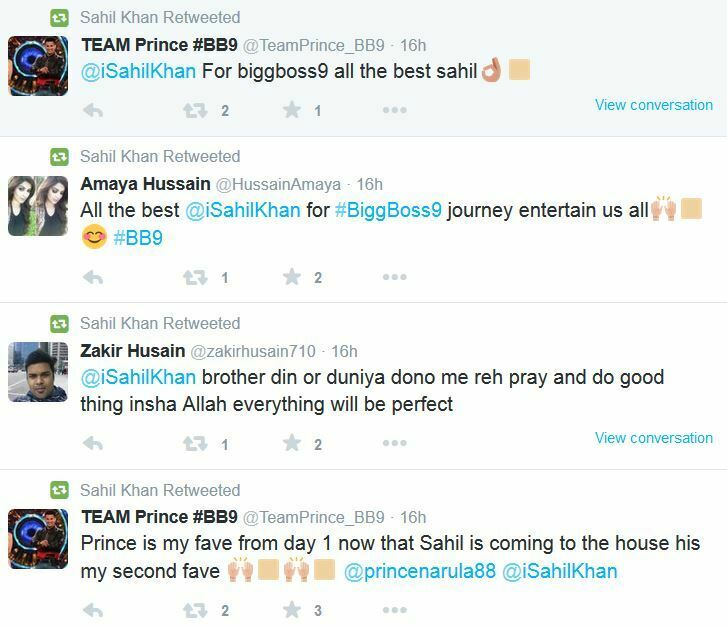Open Zakir Husain's profile picture
The height and width of the screenshot is (628, 727).
coord(38,372)
